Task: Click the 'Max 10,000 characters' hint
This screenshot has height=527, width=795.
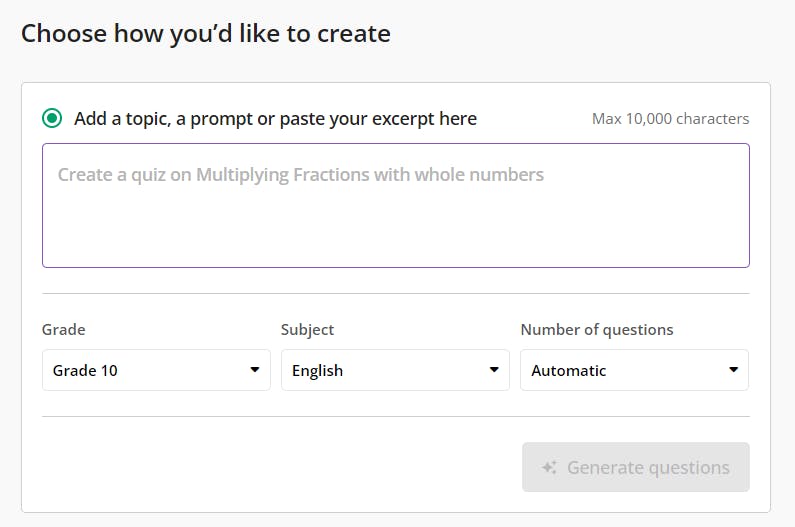Action: [670, 119]
